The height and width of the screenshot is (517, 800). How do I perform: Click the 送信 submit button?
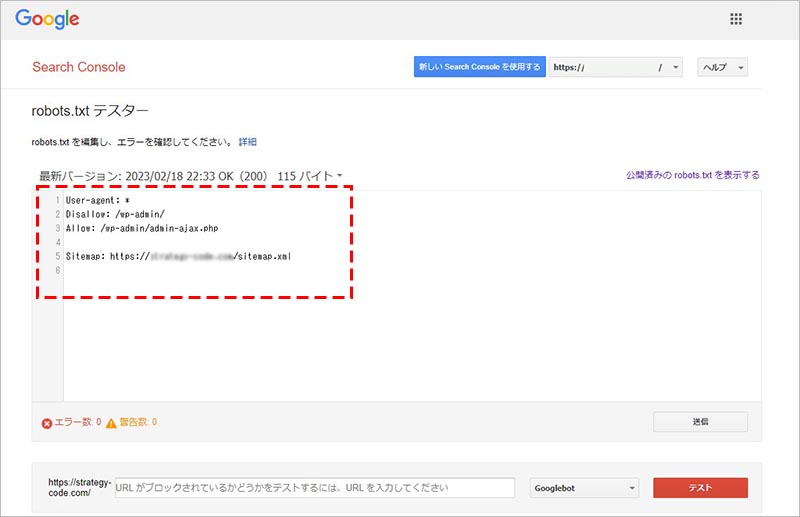[700, 422]
